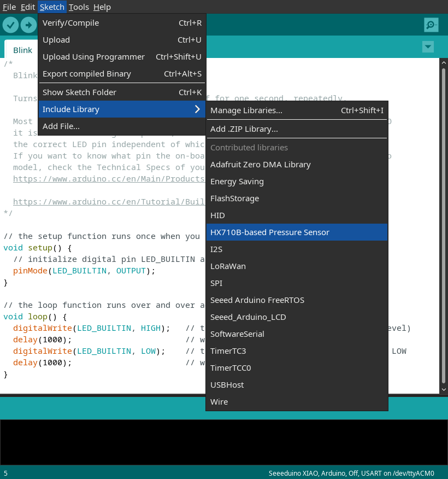Image resolution: width=448 pixels, height=479 pixels.
Task: Include the SPI library
Action: coord(297,283)
